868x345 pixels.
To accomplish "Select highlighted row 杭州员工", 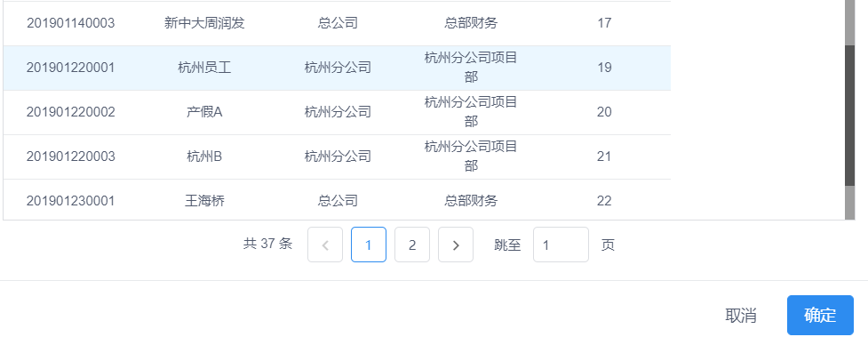I will [x=337, y=68].
